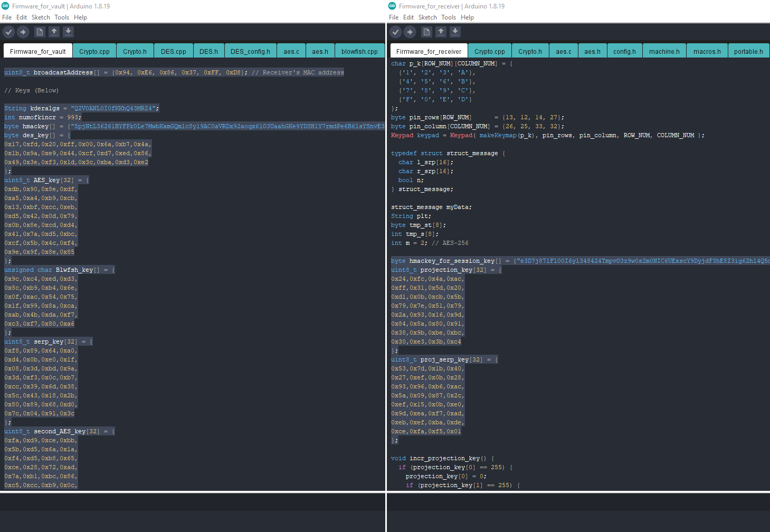The height and width of the screenshot is (532, 770).
Task: Click the 'int numofkincr = 993;' line
Action: [x=43, y=117]
